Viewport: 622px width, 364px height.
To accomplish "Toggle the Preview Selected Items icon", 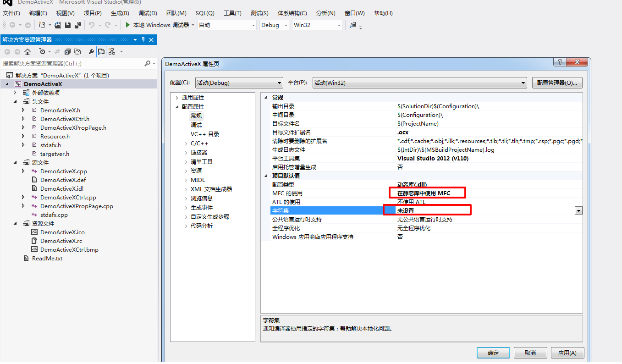I will coord(101,52).
